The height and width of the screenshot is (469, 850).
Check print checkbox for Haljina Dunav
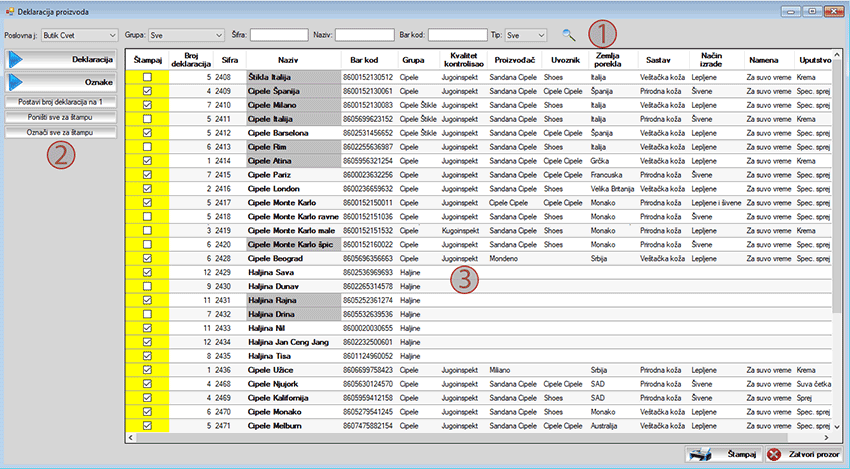[147, 286]
